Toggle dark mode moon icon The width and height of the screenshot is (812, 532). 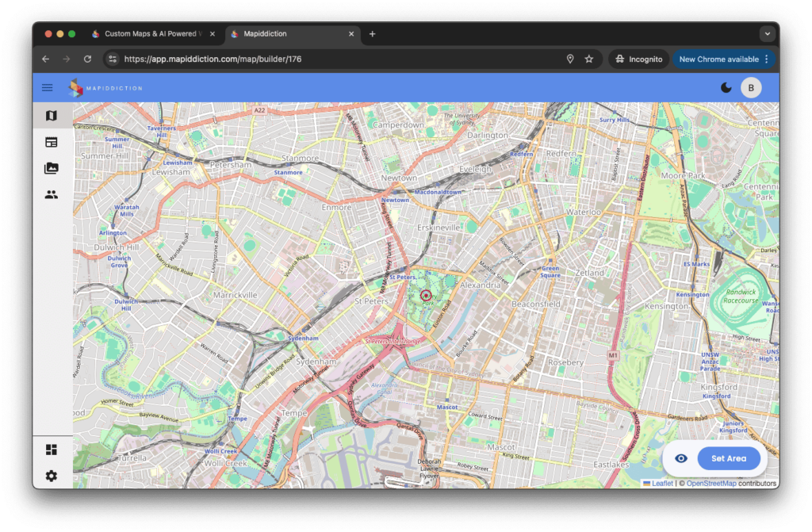click(726, 88)
